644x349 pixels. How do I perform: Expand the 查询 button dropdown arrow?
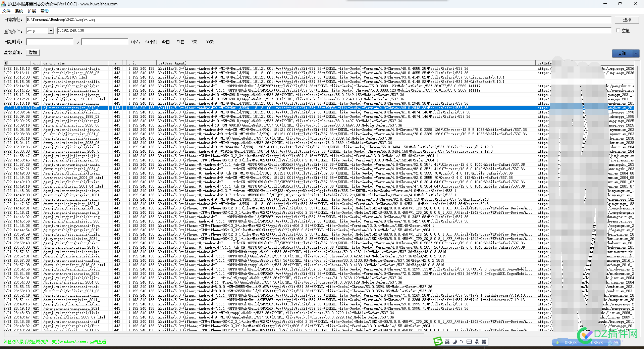636,53
